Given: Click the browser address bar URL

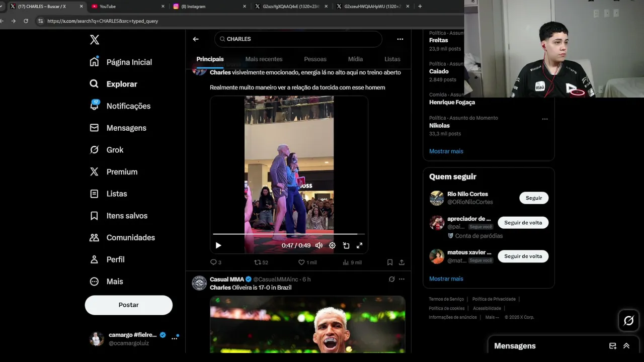Looking at the screenshot, I should pos(103,21).
